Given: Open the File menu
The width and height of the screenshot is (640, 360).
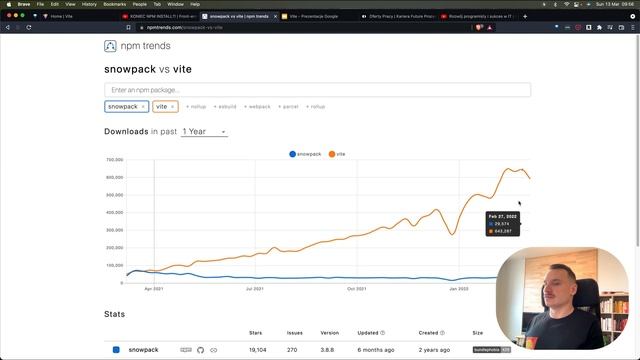Looking at the screenshot, I should click(x=40, y=4).
